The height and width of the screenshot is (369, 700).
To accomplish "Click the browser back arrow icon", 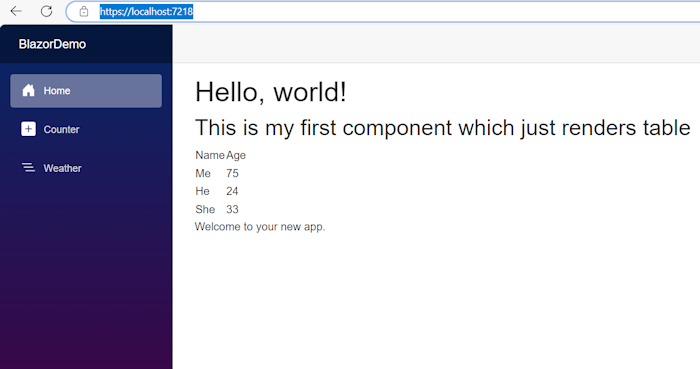I will click(x=16, y=11).
